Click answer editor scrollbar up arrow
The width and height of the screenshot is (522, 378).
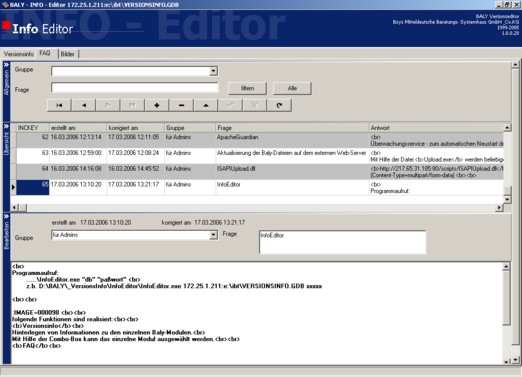point(506,266)
